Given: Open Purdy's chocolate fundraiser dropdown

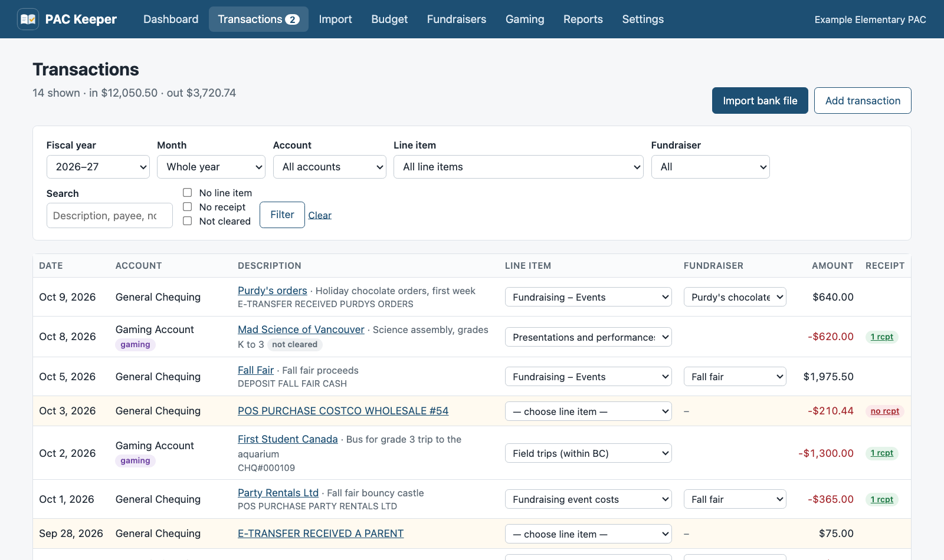Looking at the screenshot, I should [x=735, y=297].
